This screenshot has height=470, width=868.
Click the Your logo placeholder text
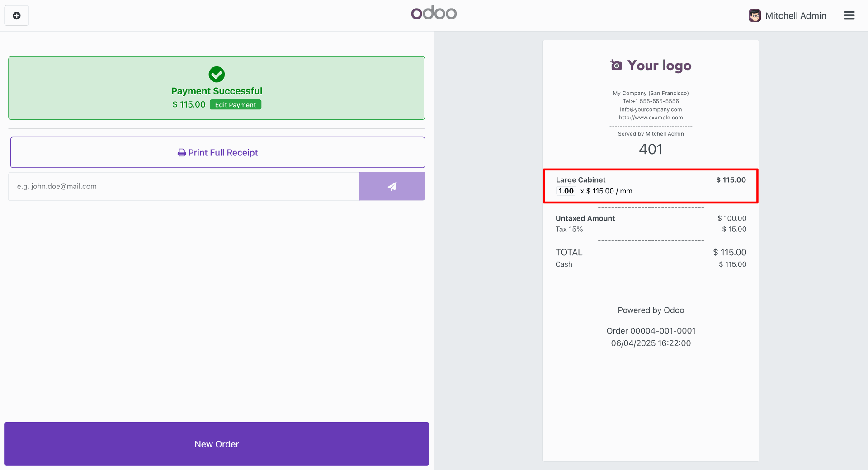point(659,66)
